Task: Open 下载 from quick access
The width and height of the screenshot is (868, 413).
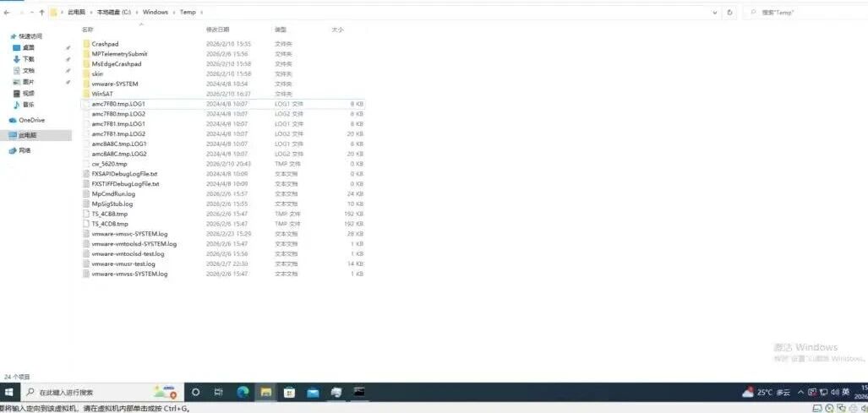Action: (29, 59)
